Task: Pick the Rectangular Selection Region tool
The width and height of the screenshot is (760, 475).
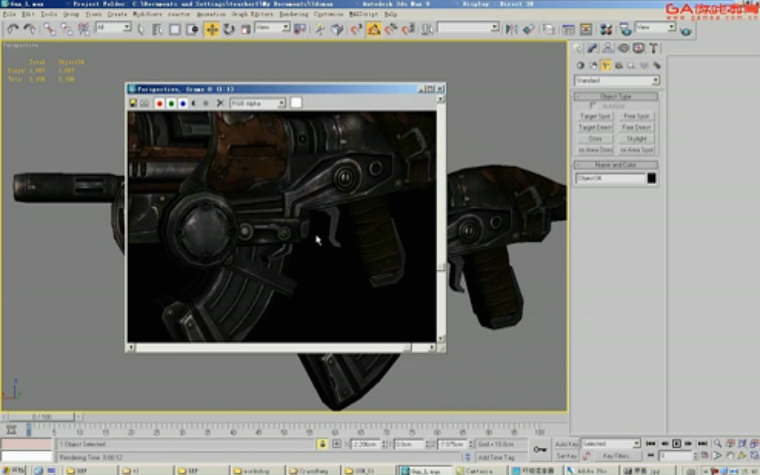Action: (x=174, y=29)
